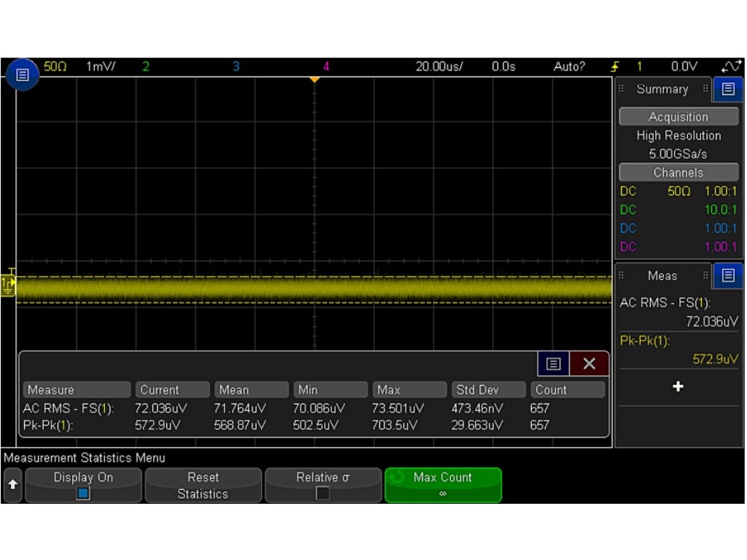Tap the Max column header
Screen dimensions: 747x560
click(410, 389)
